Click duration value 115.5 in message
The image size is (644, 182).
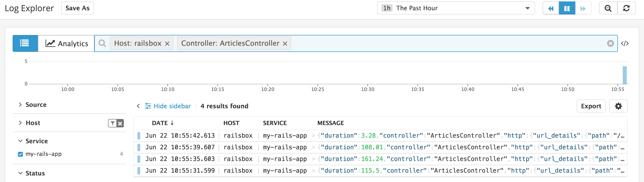click(370, 171)
